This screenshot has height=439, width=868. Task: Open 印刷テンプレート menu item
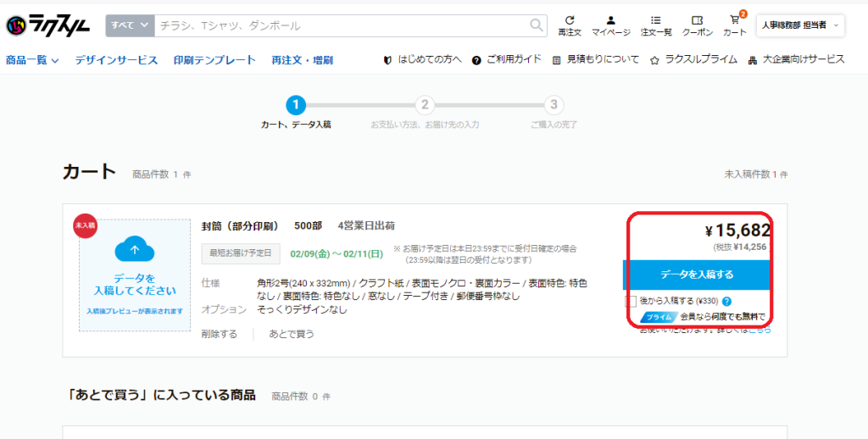214,60
